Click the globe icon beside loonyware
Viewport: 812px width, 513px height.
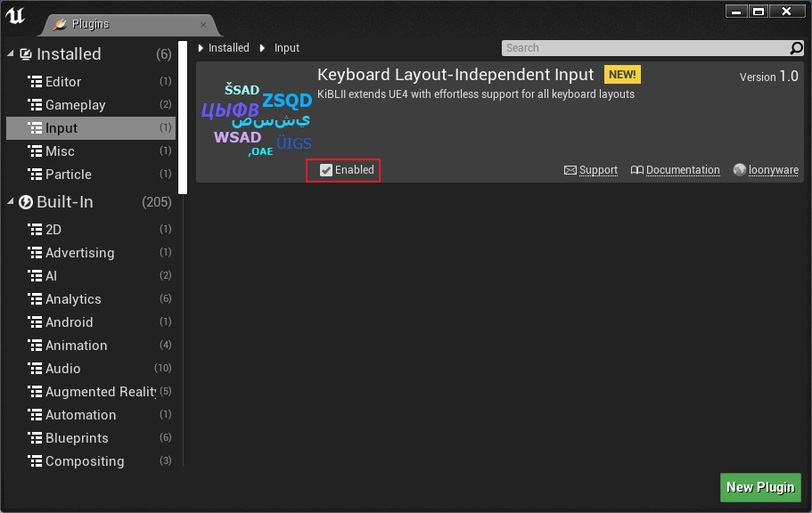pyautogui.click(x=740, y=170)
